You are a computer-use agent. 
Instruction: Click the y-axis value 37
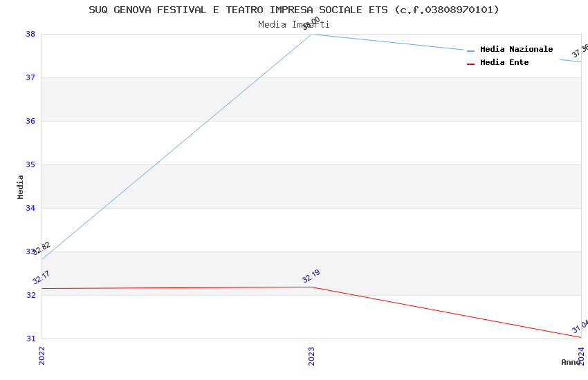pos(30,77)
